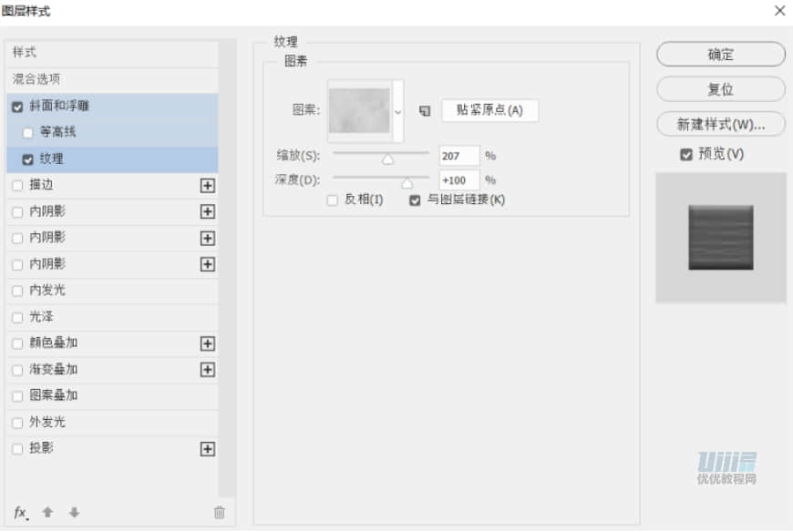Click the plus icon next to the first 内阴影
The image size is (793, 532).
(208, 211)
